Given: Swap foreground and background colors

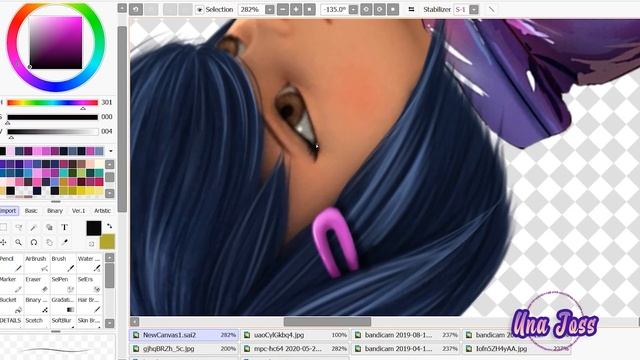Looking at the screenshot, I should click(x=109, y=226).
